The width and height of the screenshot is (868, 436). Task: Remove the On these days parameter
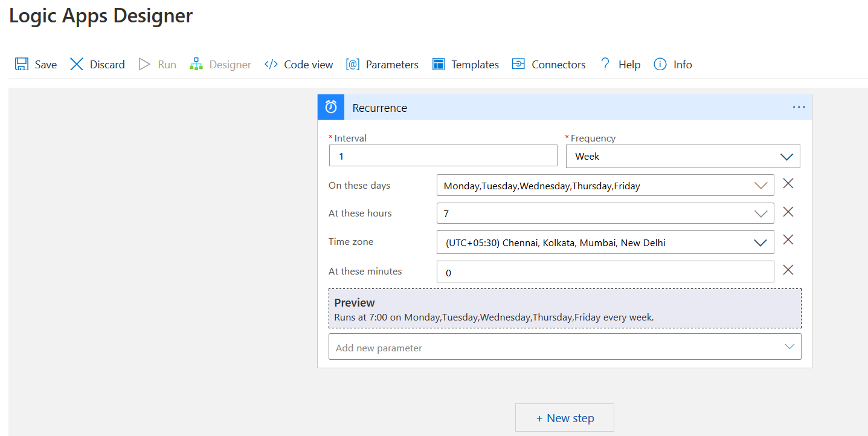tap(788, 184)
